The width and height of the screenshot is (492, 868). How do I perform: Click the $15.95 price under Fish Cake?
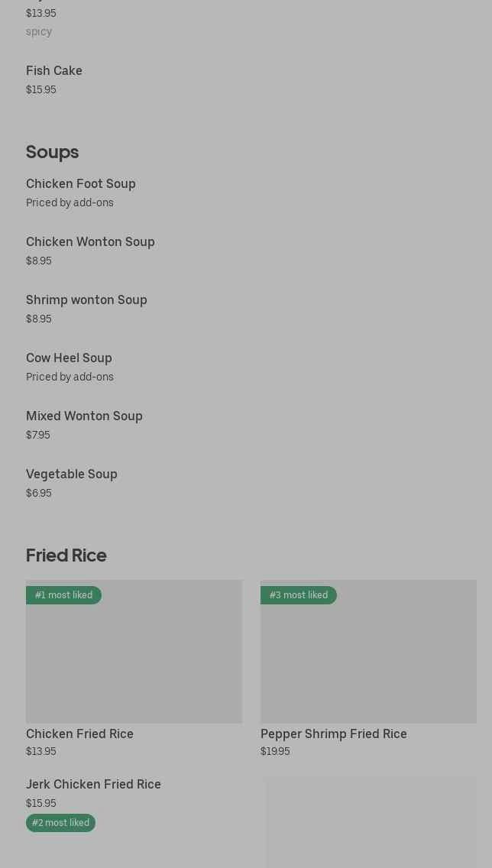(41, 89)
